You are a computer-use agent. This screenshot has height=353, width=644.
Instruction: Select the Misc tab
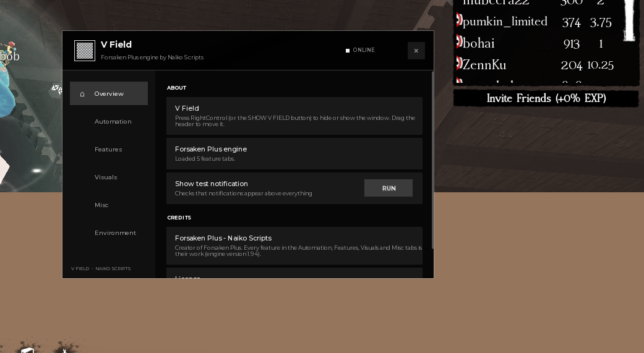tap(109, 205)
